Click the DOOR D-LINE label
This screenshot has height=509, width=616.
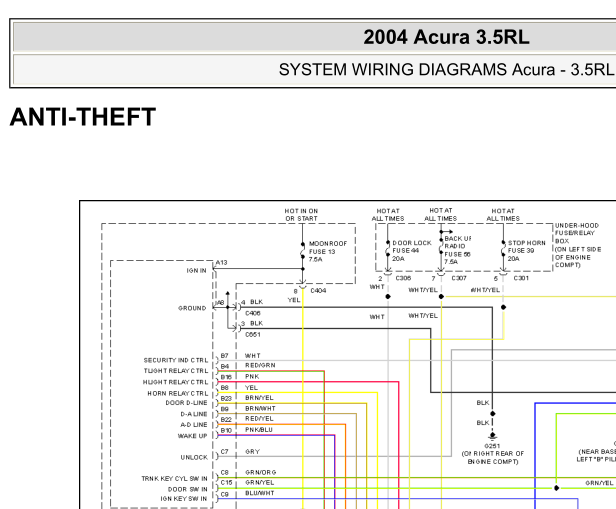(x=186, y=403)
